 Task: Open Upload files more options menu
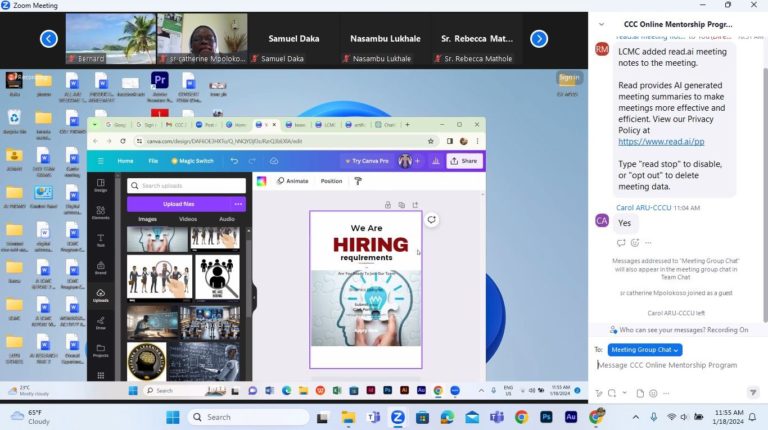point(238,204)
